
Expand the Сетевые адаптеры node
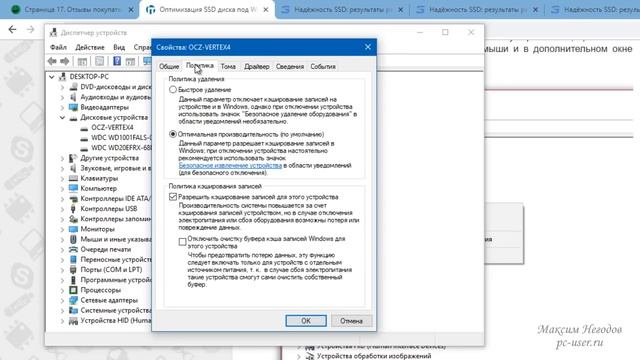(62, 300)
